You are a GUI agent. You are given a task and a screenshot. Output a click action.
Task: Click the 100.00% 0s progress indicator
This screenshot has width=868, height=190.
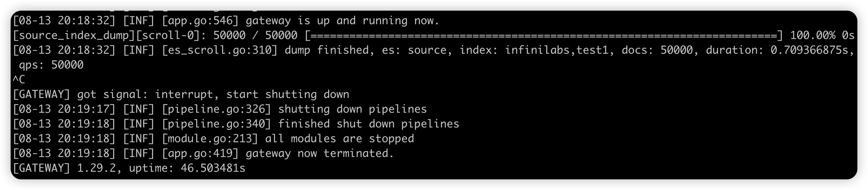[x=822, y=35]
